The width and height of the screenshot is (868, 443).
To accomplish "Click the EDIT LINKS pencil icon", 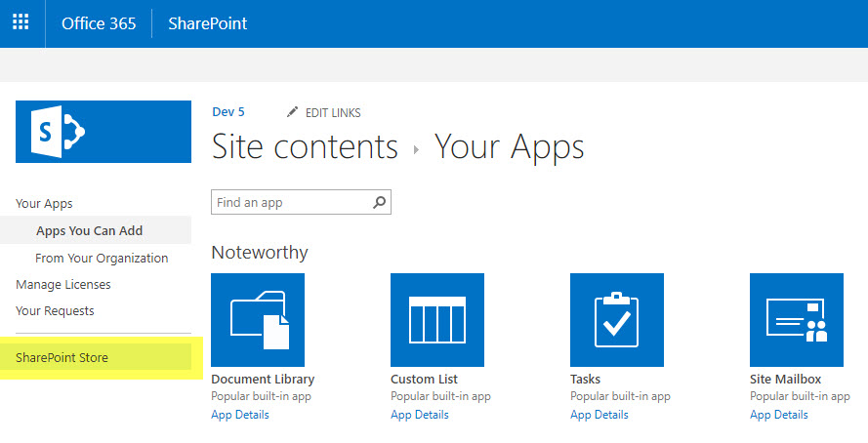I will coord(292,112).
